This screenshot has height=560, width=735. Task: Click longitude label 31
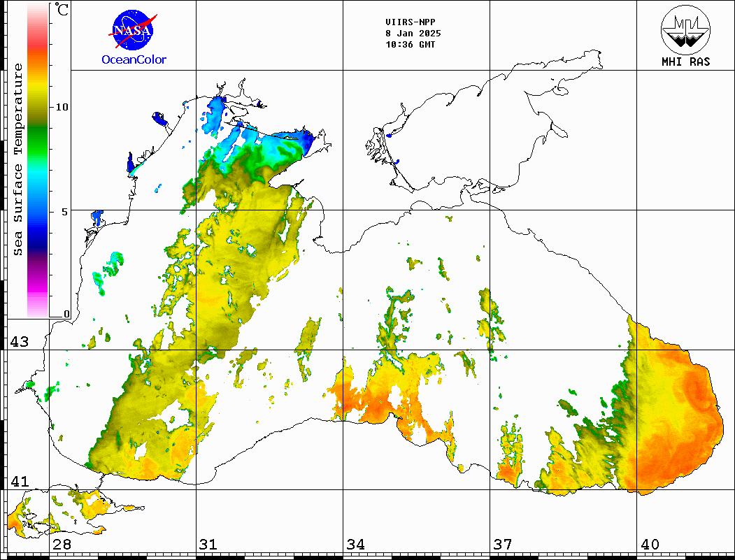click(208, 544)
